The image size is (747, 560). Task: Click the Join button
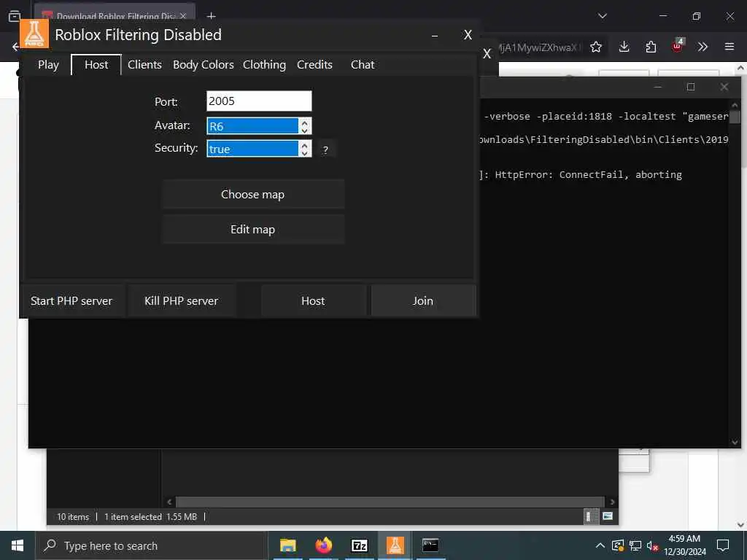click(423, 301)
